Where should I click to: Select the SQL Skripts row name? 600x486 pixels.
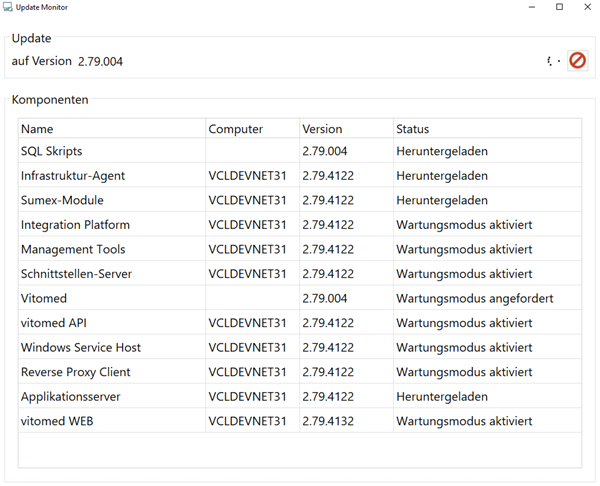51,151
